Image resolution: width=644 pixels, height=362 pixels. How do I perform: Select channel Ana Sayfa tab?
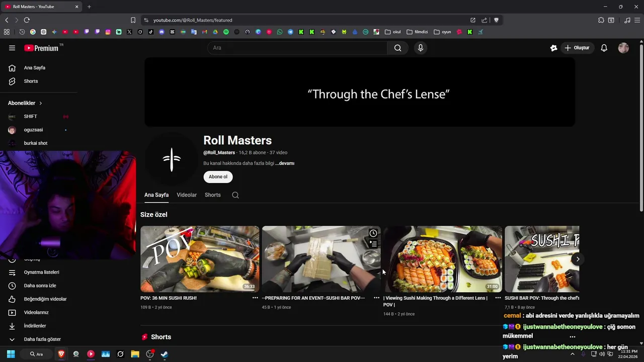pos(156,195)
